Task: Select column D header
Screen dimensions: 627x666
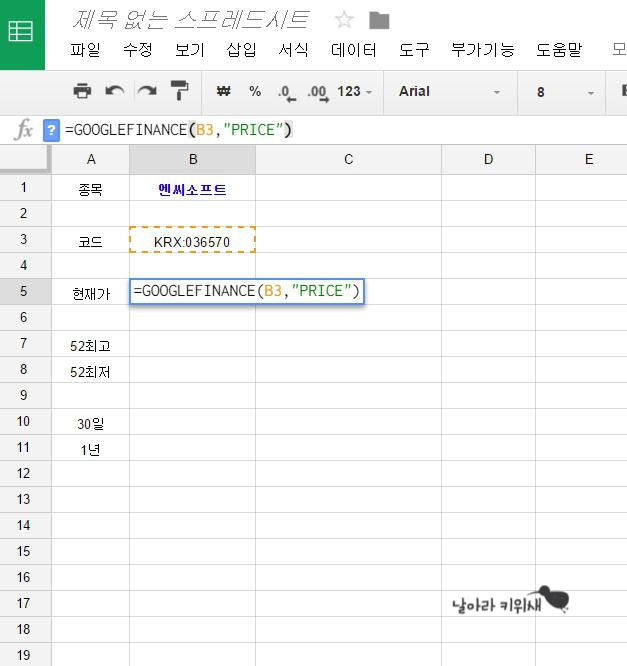Action: [489, 160]
